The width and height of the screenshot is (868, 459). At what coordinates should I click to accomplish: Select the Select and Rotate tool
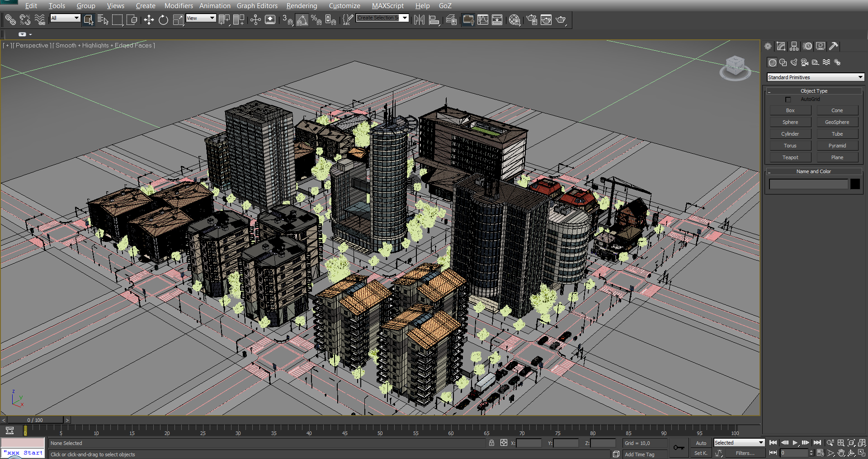(x=163, y=20)
